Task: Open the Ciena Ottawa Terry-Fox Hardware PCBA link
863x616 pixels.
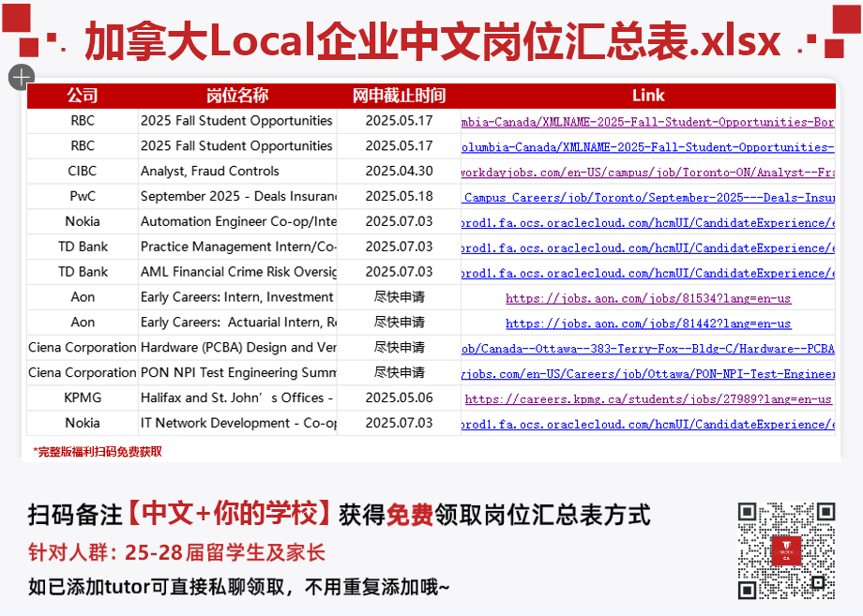Action: 648,349
